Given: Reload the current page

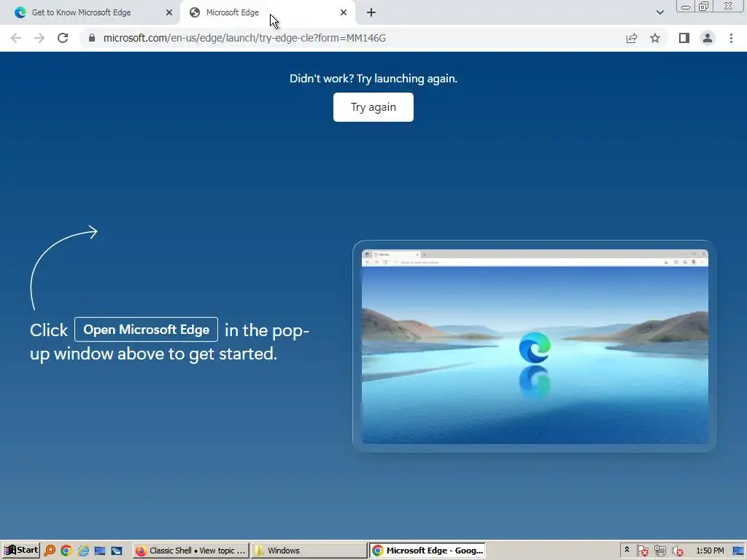Looking at the screenshot, I should pyautogui.click(x=63, y=38).
